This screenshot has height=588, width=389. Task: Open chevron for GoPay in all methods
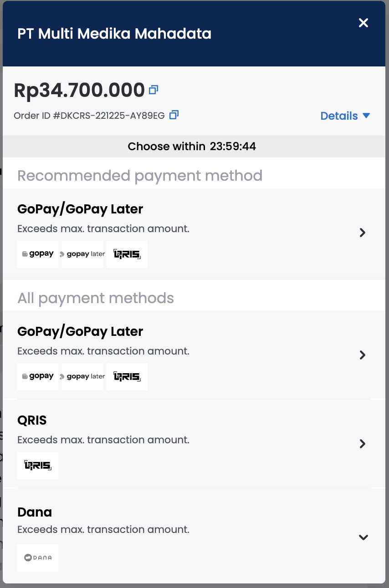[x=363, y=355]
